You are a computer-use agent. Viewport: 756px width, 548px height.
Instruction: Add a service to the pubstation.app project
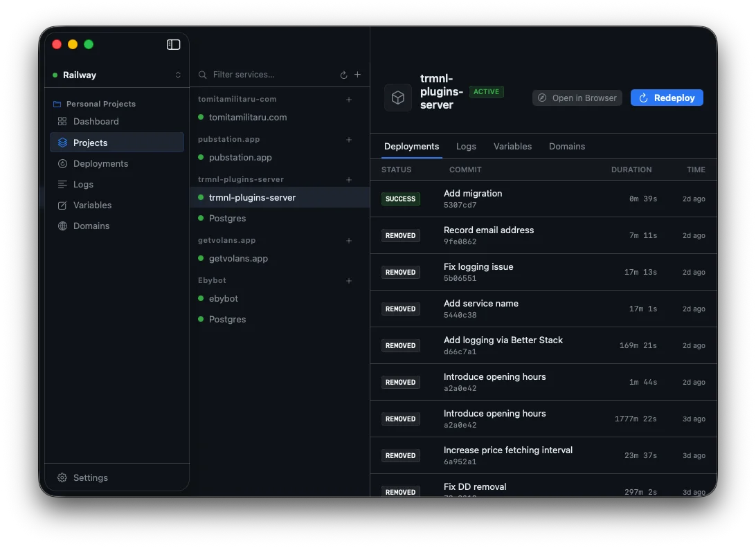(349, 140)
